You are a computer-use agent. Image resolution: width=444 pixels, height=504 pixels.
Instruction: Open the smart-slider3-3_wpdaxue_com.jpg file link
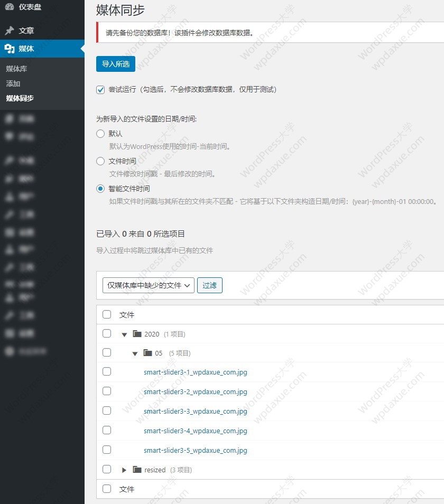click(x=195, y=411)
